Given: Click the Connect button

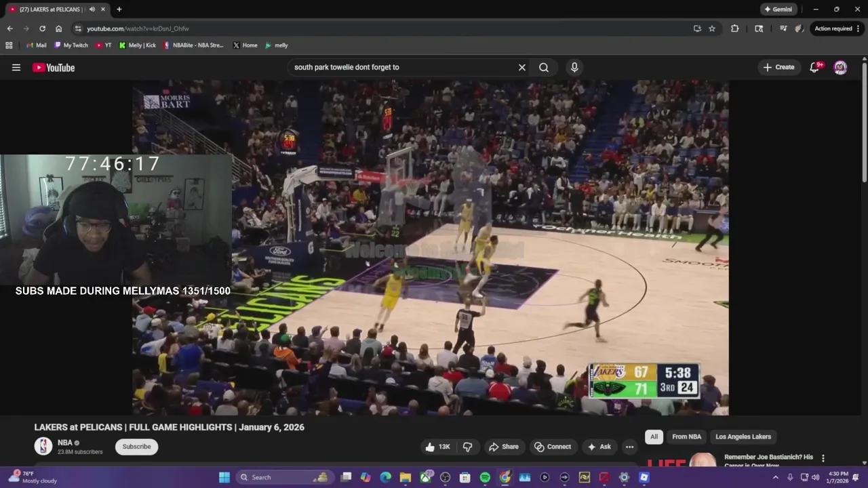Looking at the screenshot, I should 552,447.
